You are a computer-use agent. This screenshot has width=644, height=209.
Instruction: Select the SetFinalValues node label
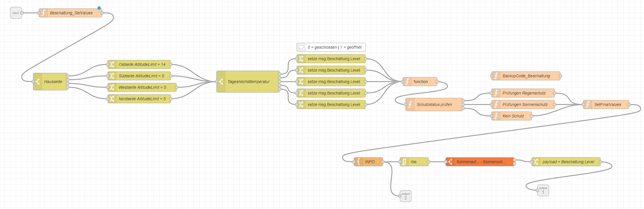608,104
